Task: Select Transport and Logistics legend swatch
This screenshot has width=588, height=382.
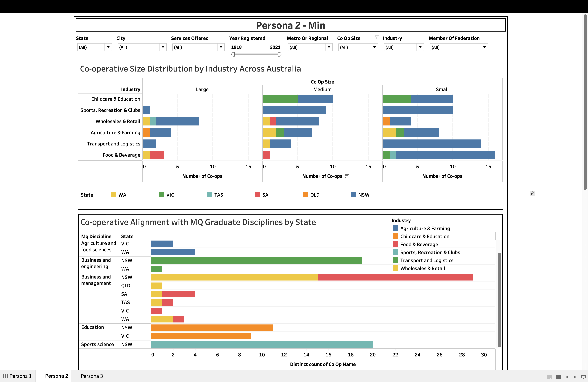Action: click(396, 260)
